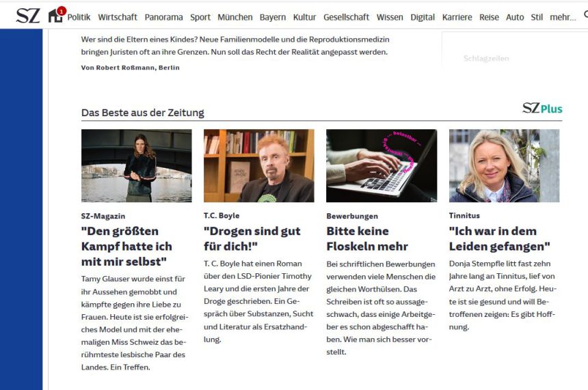The height and width of the screenshot is (390, 588).
Task: Go to the Wirtschaft section
Action: coord(118,17)
